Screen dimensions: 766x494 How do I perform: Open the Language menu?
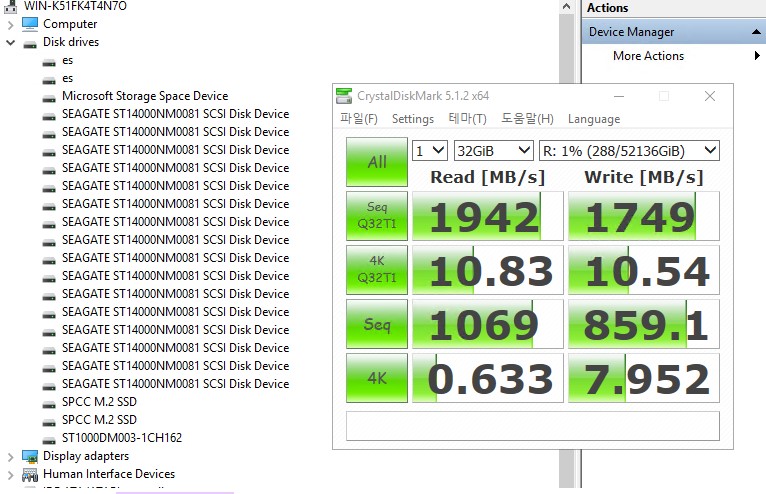pos(593,119)
